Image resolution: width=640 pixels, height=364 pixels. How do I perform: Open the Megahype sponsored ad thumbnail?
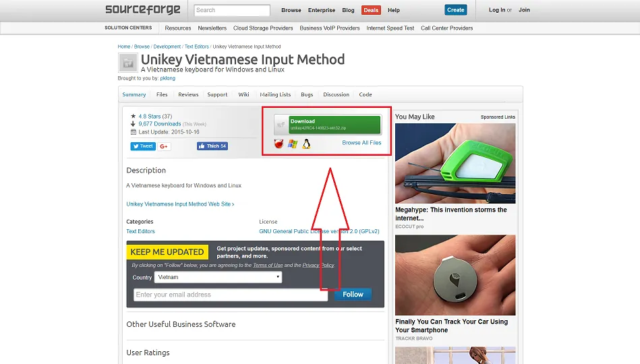click(455, 163)
